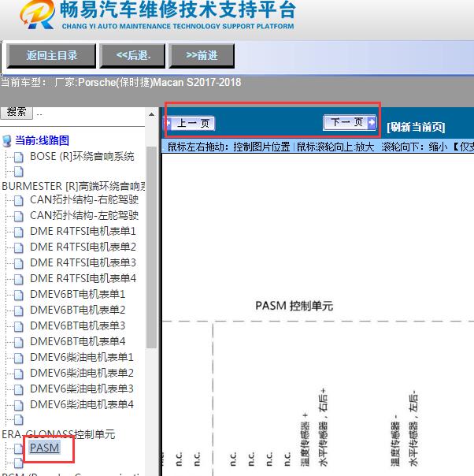Screen dimensions: 474x476
Task: Select CAN拓扑结构-左舵驾驶
Action: (84, 215)
